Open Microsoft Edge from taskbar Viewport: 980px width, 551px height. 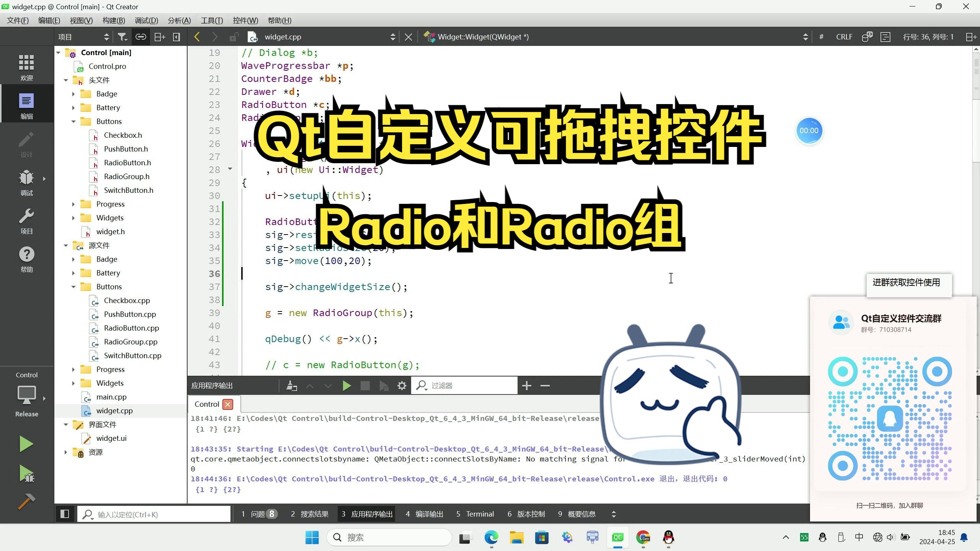491,538
